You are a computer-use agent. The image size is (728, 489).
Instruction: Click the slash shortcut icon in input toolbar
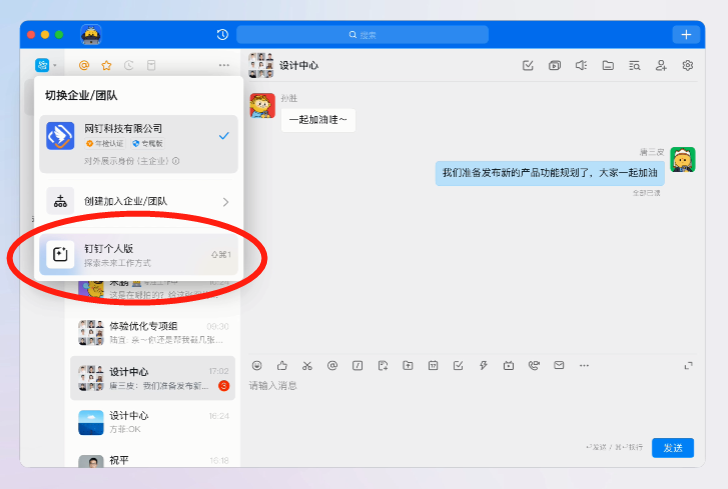(358, 366)
